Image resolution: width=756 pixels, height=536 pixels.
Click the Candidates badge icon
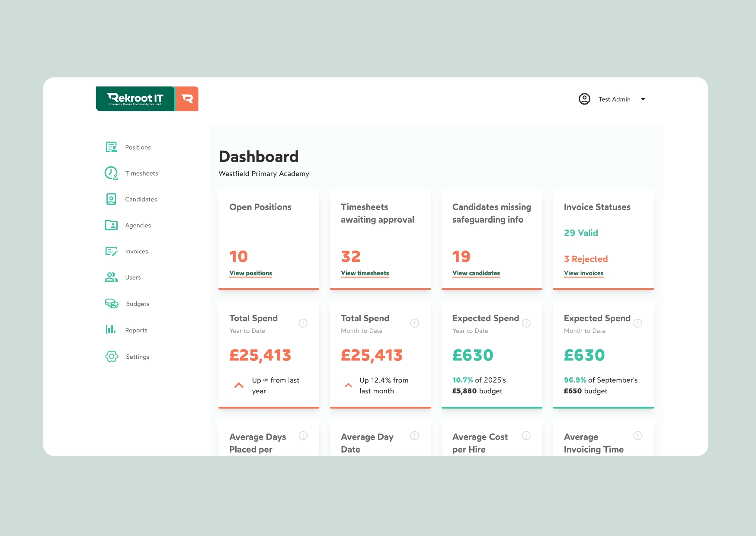pos(111,199)
